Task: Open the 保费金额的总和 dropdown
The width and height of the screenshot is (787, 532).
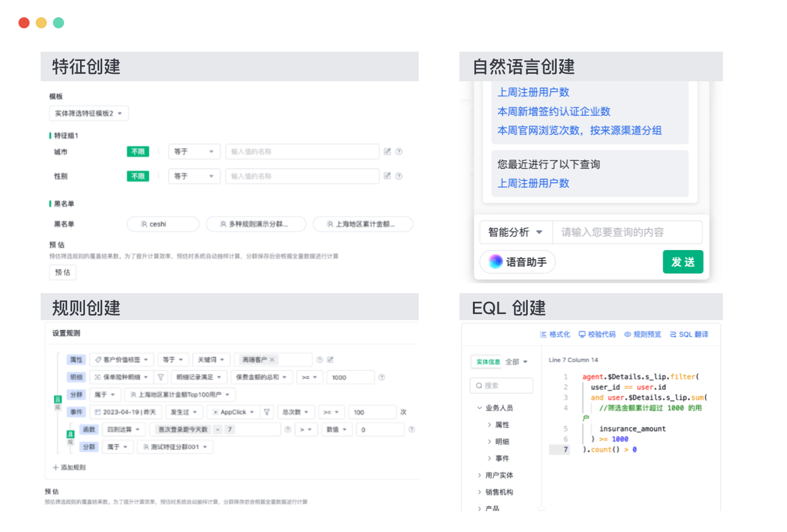Action: tap(262, 377)
